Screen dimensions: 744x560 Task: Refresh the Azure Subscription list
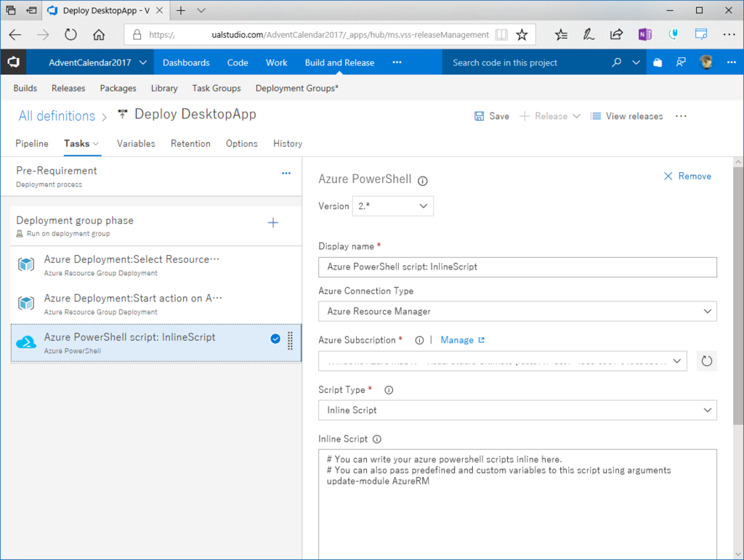click(706, 361)
